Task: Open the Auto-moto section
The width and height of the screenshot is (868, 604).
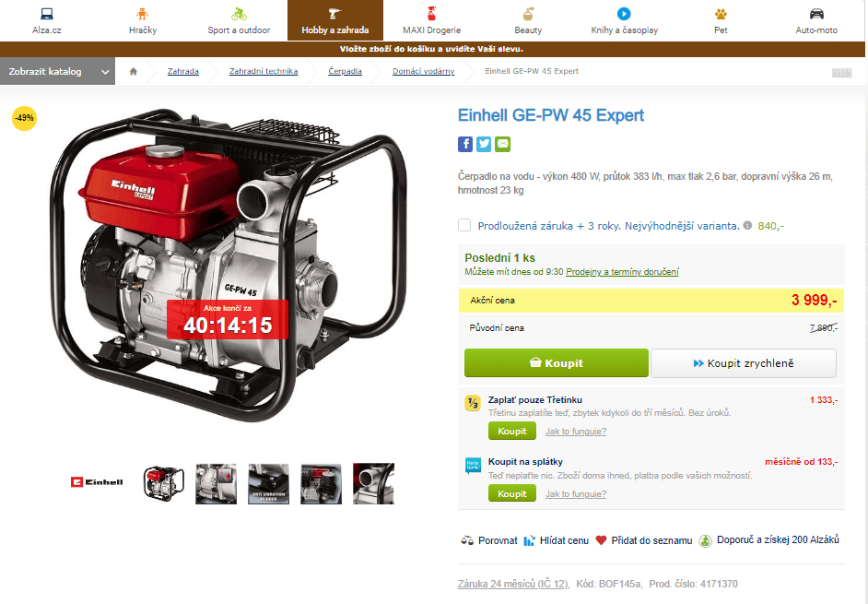Action: pyautogui.click(x=816, y=20)
